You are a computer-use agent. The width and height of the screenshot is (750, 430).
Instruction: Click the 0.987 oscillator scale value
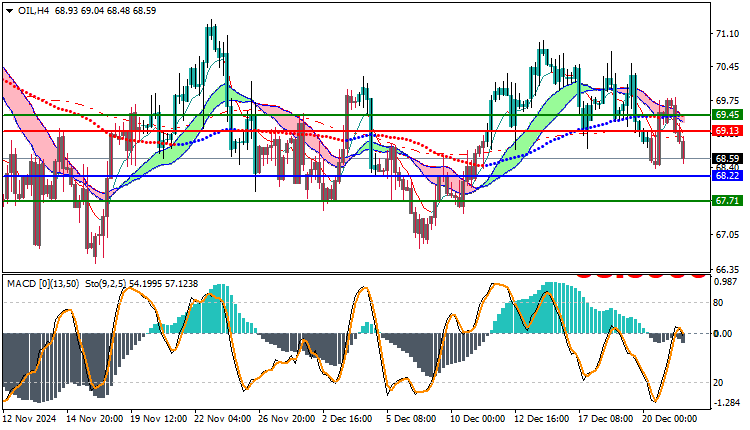pos(726,282)
